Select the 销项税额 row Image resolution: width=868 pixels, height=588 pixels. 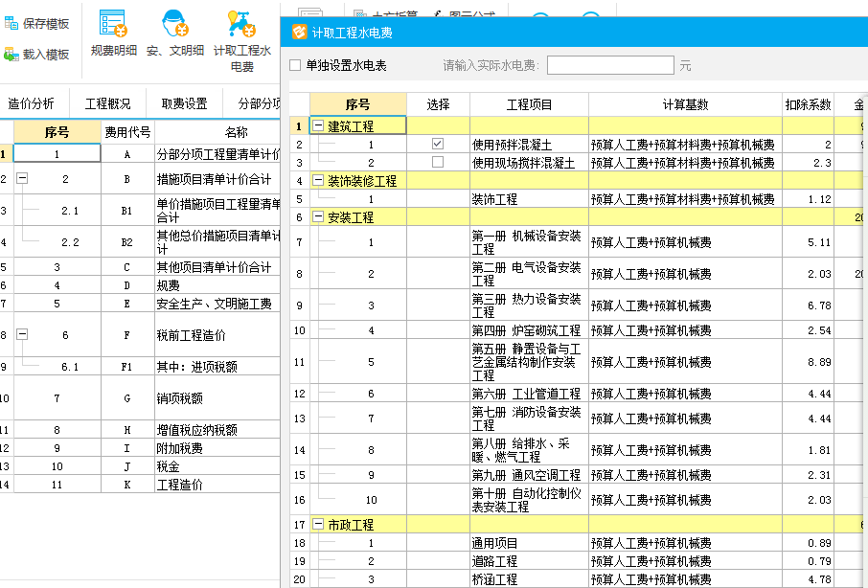(x=140, y=397)
